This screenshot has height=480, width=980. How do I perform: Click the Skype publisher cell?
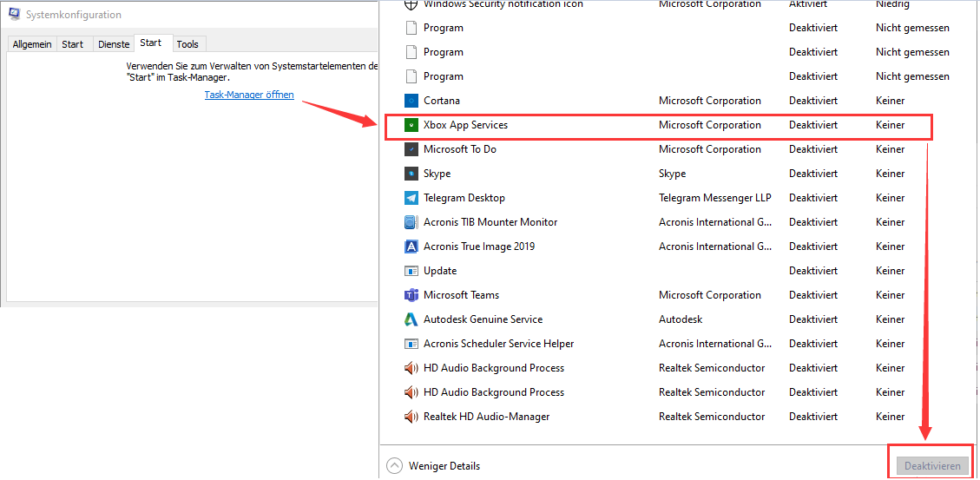click(x=672, y=174)
